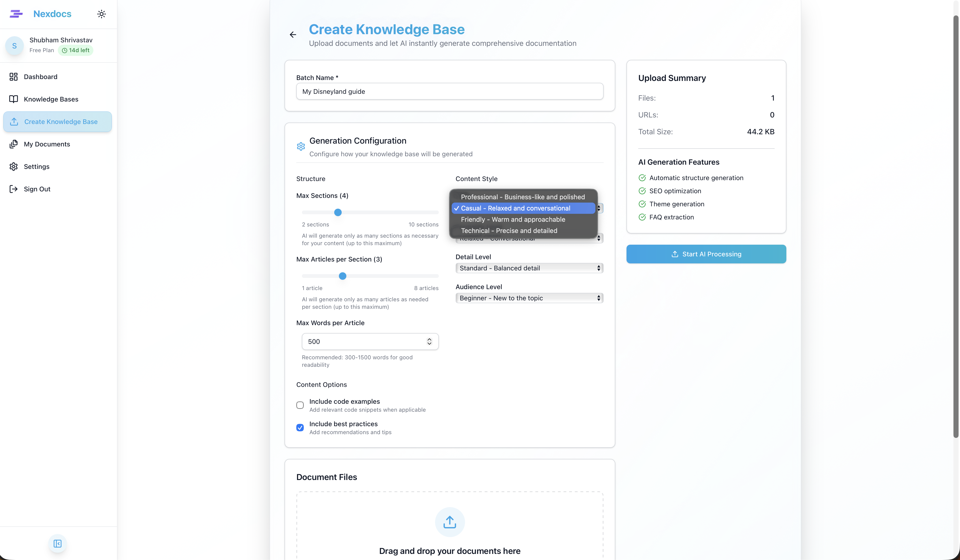The height and width of the screenshot is (560, 960).
Task: Click the My Documents icon
Action: (14, 144)
